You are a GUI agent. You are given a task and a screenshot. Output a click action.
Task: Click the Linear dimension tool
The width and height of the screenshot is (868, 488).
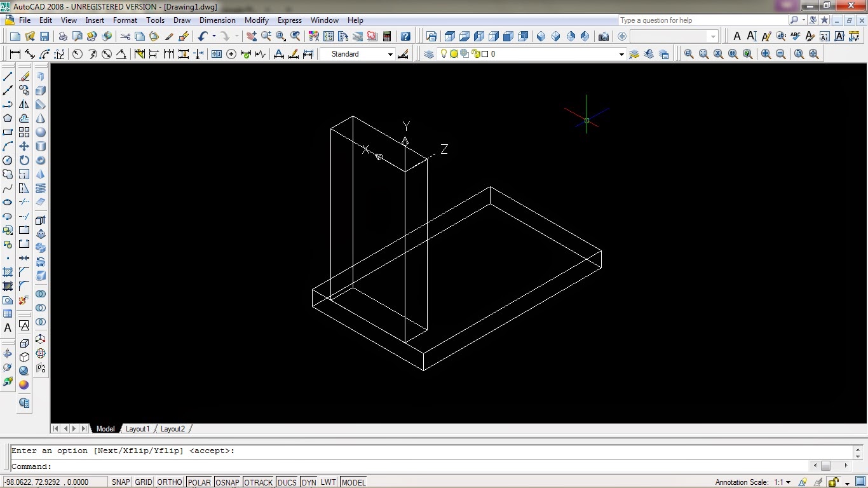[15, 55]
